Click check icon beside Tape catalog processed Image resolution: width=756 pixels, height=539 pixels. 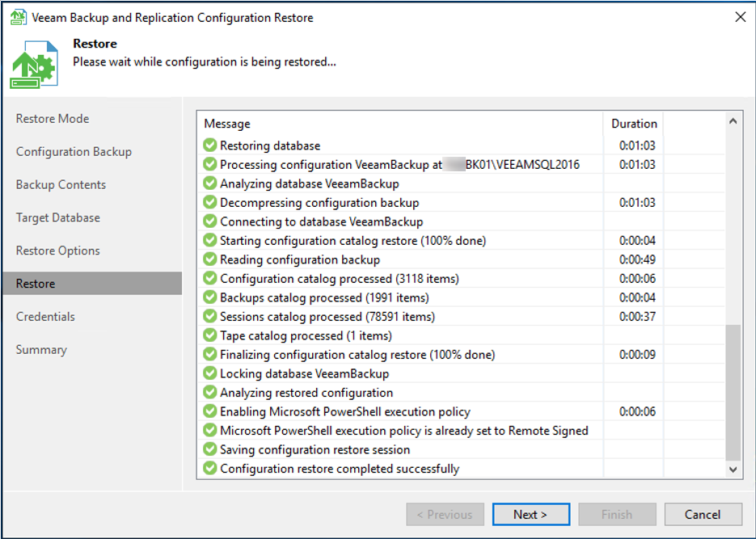pos(209,335)
